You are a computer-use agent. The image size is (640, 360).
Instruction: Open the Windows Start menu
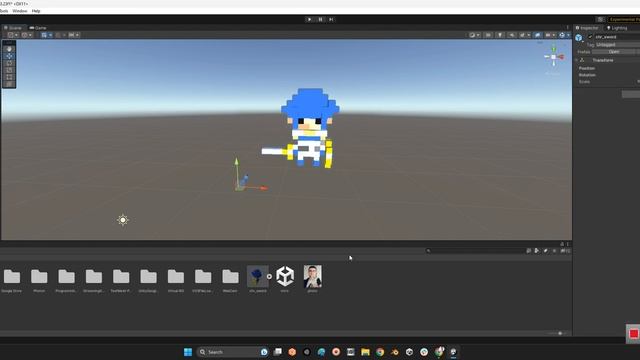(x=188, y=352)
